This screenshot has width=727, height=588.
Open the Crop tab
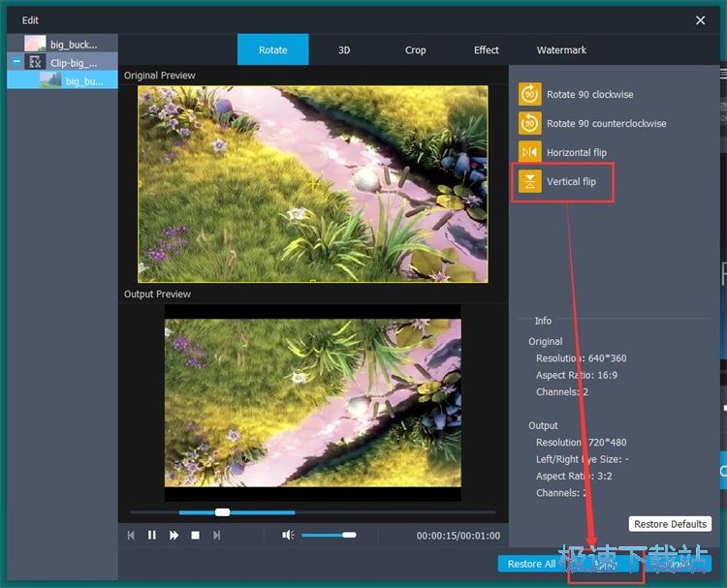click(x=415, y=49)
